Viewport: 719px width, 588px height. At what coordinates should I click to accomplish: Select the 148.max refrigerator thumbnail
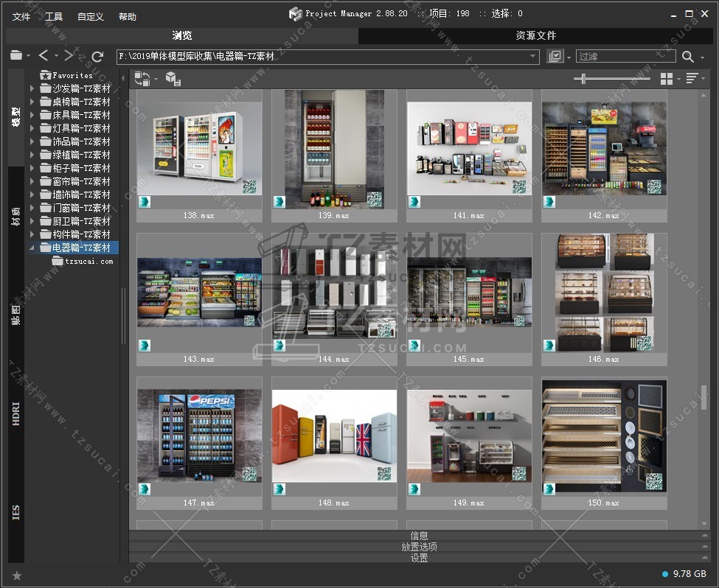[334, 436]
